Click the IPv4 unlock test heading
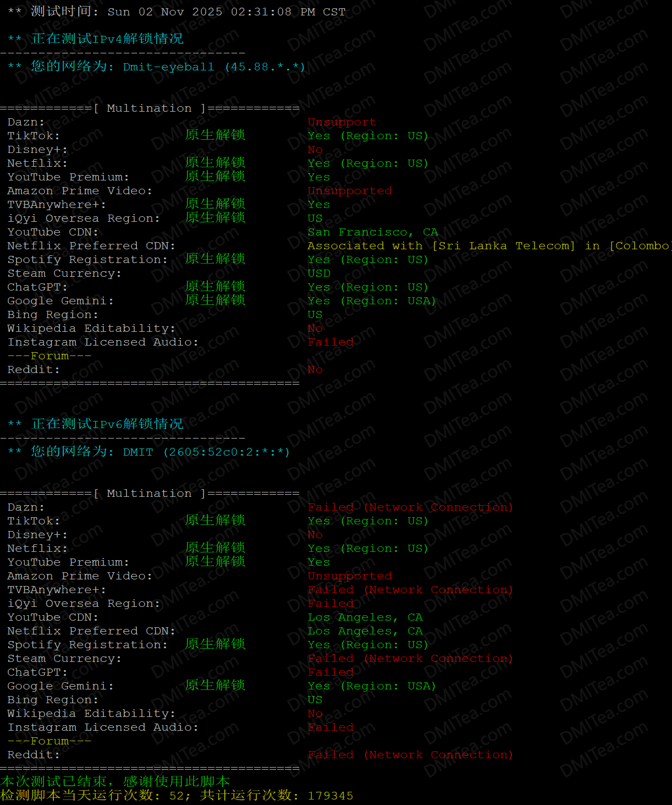 pos(107,39)
